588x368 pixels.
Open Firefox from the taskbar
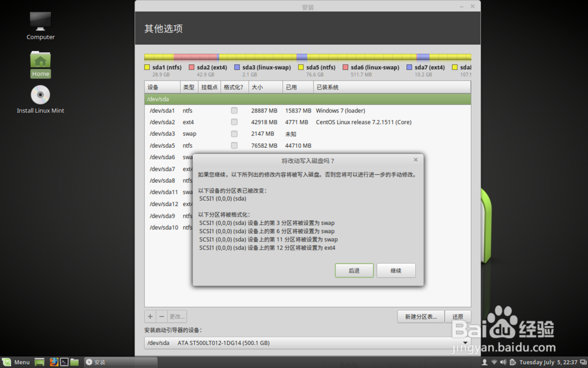[53, 362]
